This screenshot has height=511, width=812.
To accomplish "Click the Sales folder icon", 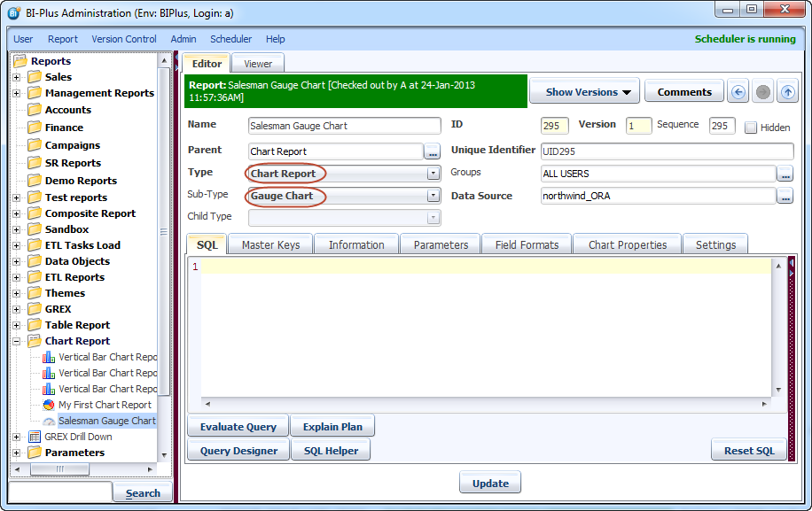I will pyautogui.click(x=35, y=77).
